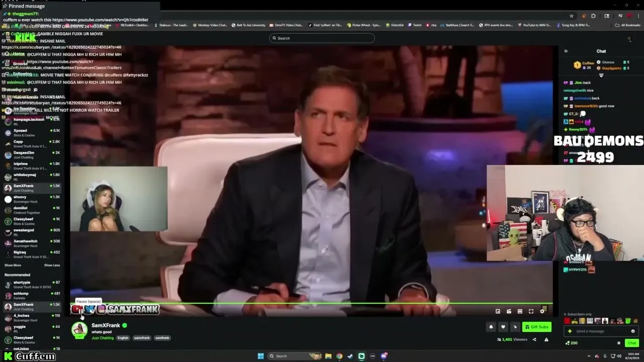Open the Instagram icon on the stream overlay
644x362 pixels.
(101, 309)
